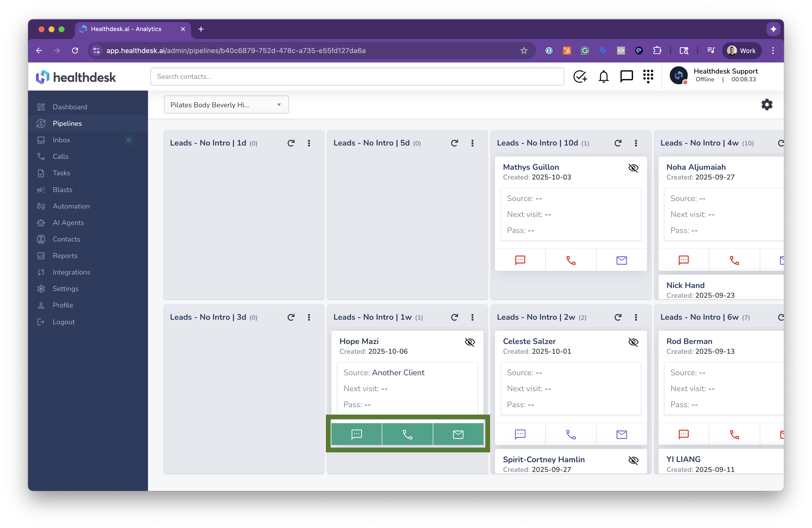Open the Pilates Body Beverly Hills pipeline dropdown
812x528 pixels.
pyautogui.click(x=226, y=105)
